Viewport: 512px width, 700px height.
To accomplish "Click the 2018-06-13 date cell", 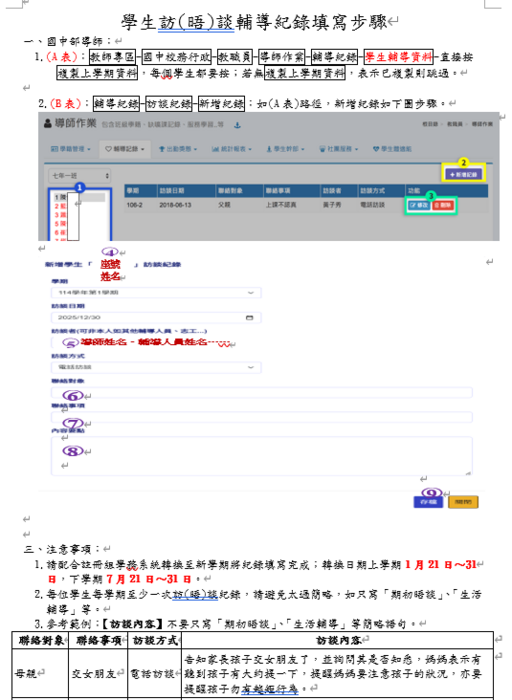I will tap(175, 205).
